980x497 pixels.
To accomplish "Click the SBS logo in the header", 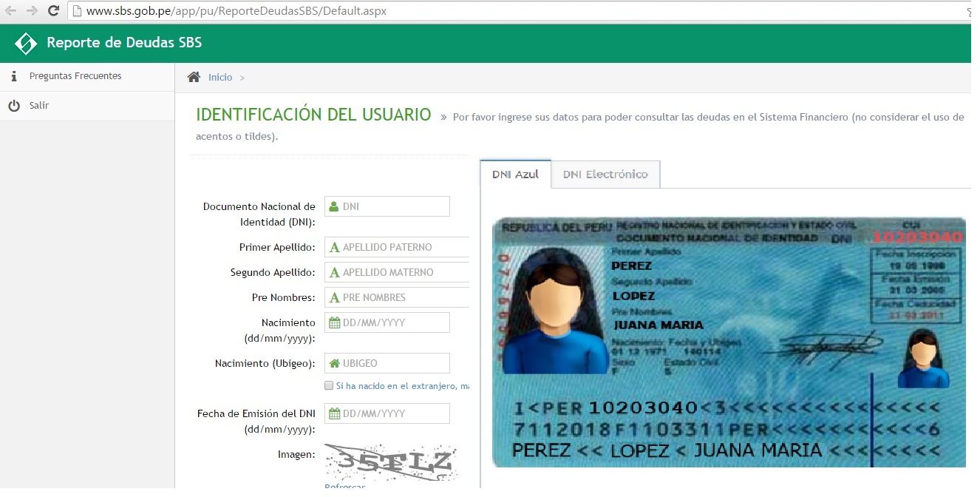I will tap(26, 44).
